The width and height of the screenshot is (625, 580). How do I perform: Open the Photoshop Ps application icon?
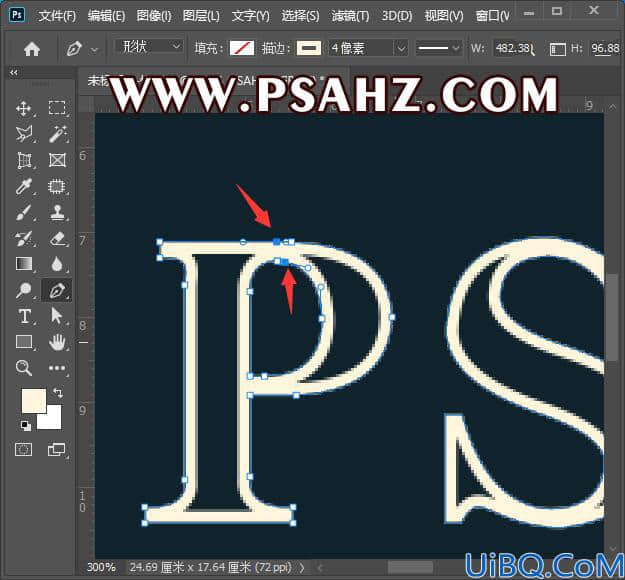17,15
